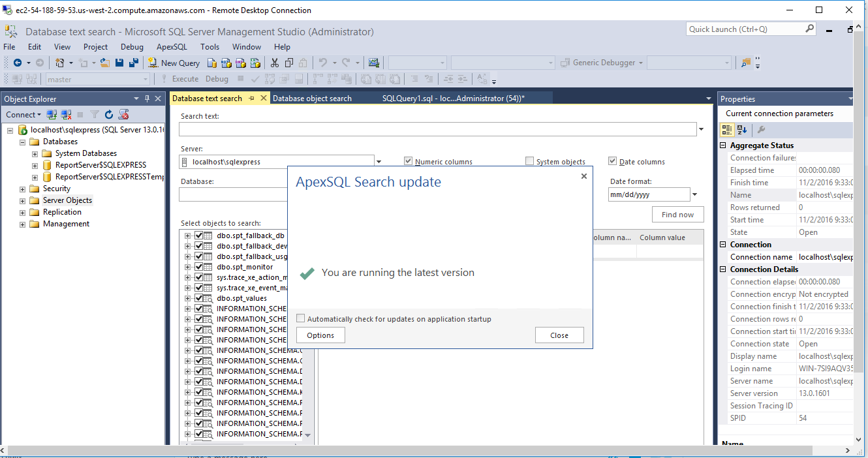Click the Disconnect icon in Object Explorer
The height and width of the screenshot is (458, 868).
click(66, 115)
